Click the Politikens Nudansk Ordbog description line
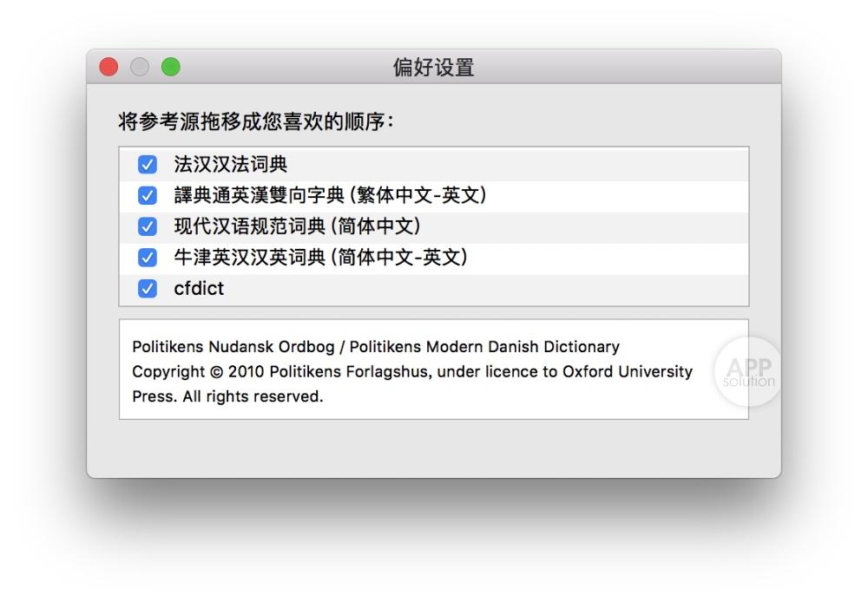Viewport: 868px width, 602px height. [x=376, y=347]
